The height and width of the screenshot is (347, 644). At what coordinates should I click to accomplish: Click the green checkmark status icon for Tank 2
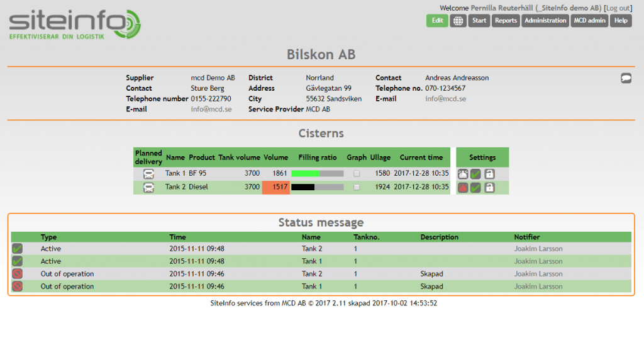[x=475, y=188]
